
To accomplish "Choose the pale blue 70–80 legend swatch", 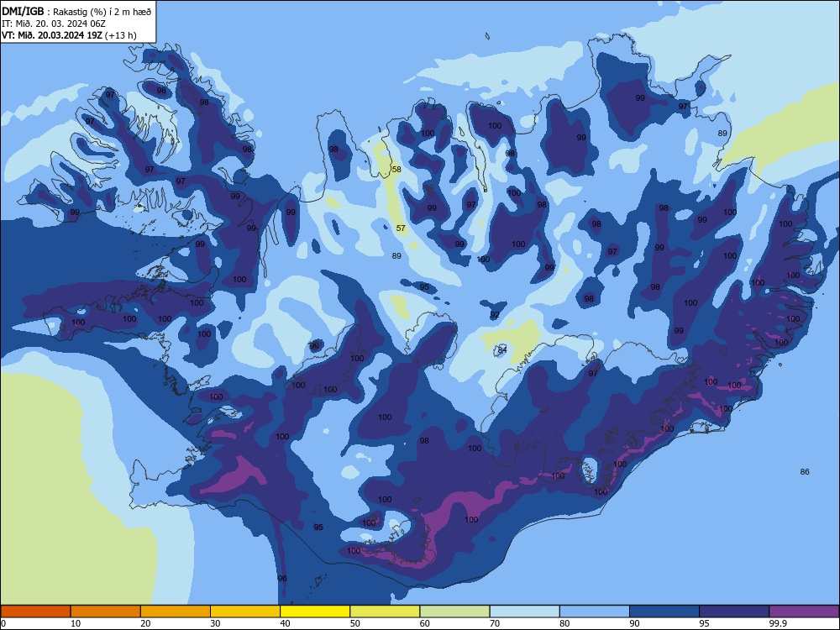I will coord(524,612).
